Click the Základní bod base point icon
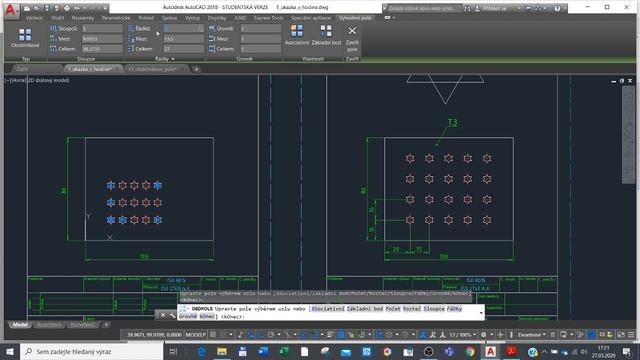640x360 pixels. coord(326,31)
